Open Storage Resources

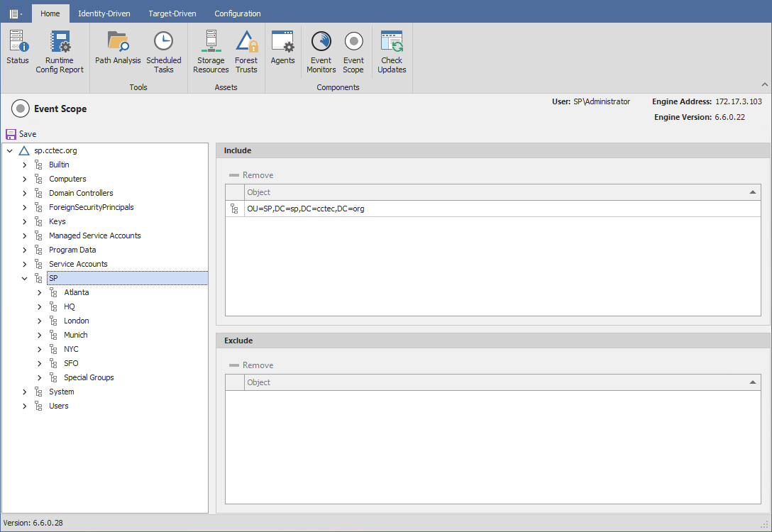point(211,50)
